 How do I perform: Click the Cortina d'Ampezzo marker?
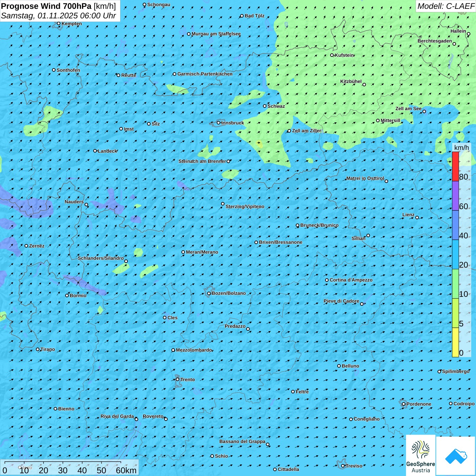(327, 280)
